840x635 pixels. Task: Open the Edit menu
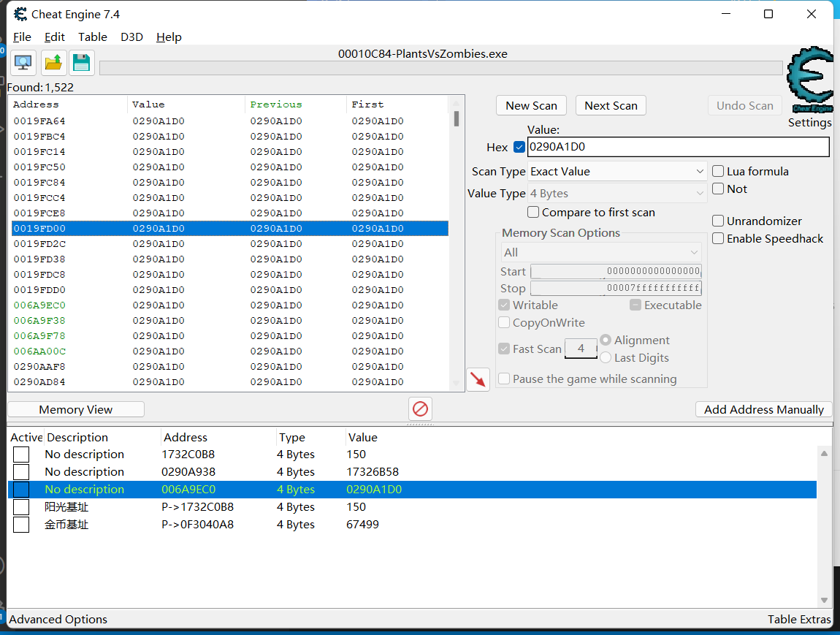pos(55,37)
